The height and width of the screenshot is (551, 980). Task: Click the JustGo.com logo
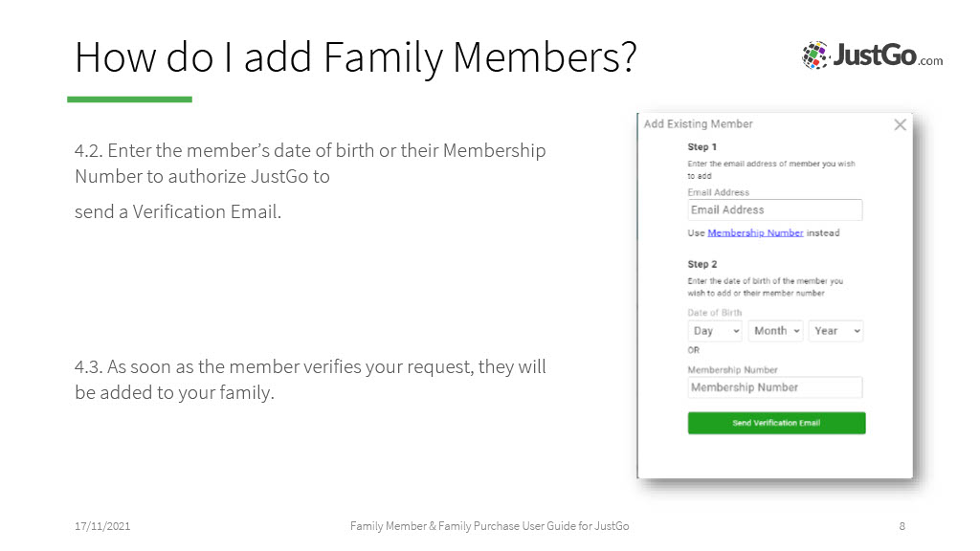pos(873,55)
